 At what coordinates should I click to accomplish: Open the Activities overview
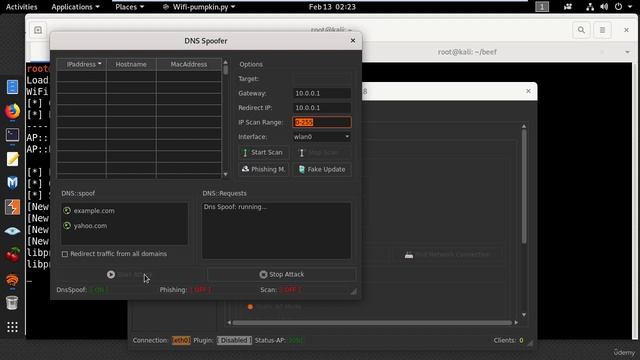pyautogui.click(x=22, y=7)
